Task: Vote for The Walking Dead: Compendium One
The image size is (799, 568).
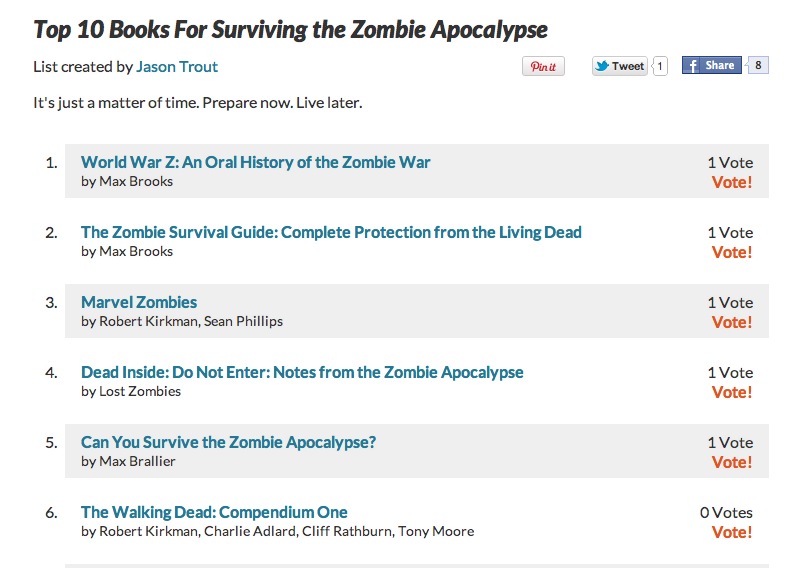Action: (x=732, y=532)
